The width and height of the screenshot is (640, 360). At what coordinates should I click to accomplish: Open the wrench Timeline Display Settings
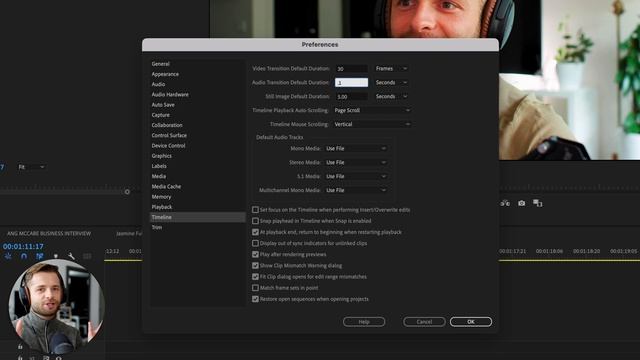(71, 256)
